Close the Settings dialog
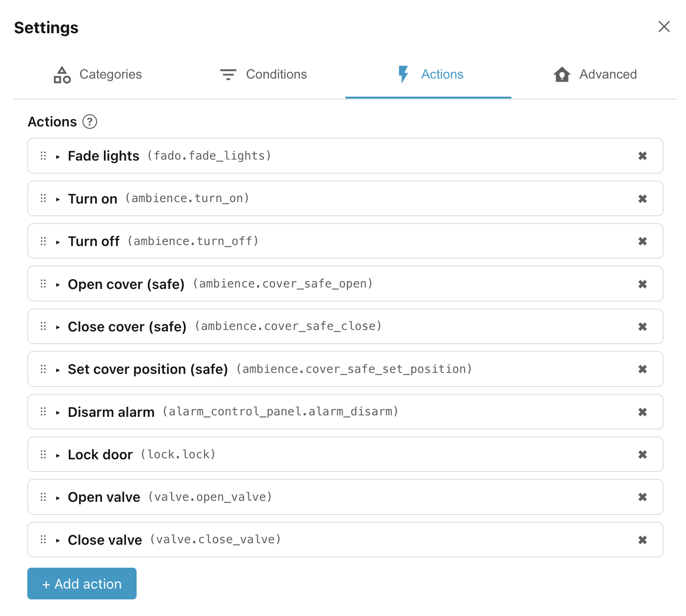 point(664,26)
